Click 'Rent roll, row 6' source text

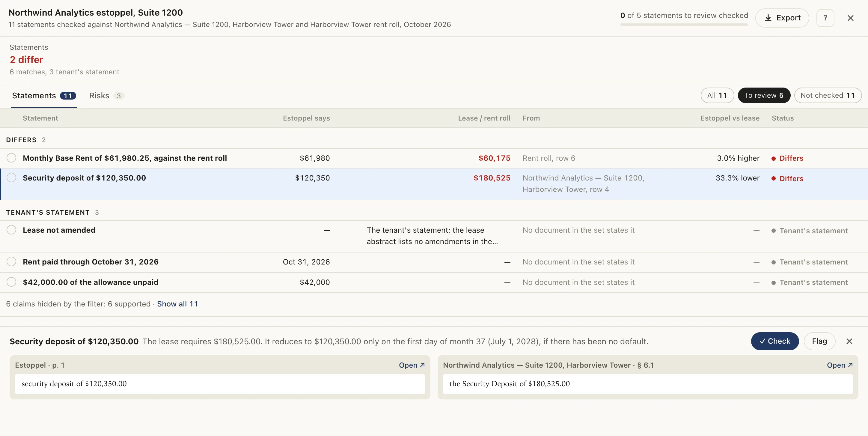coord(549,158)
